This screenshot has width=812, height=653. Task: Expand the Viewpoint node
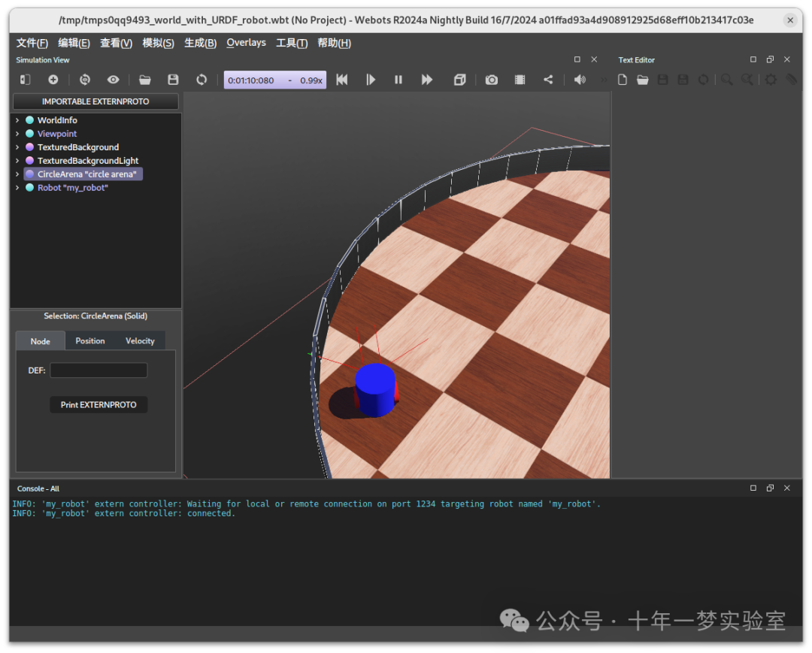[x=17, y=134]
